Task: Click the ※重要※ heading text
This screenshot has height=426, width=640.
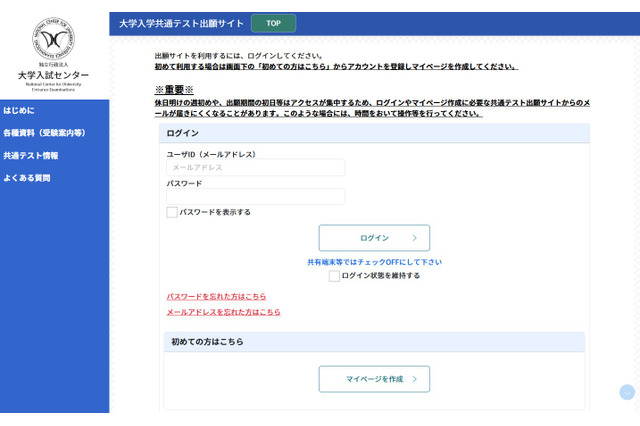Action: click(x=174, y=89)
